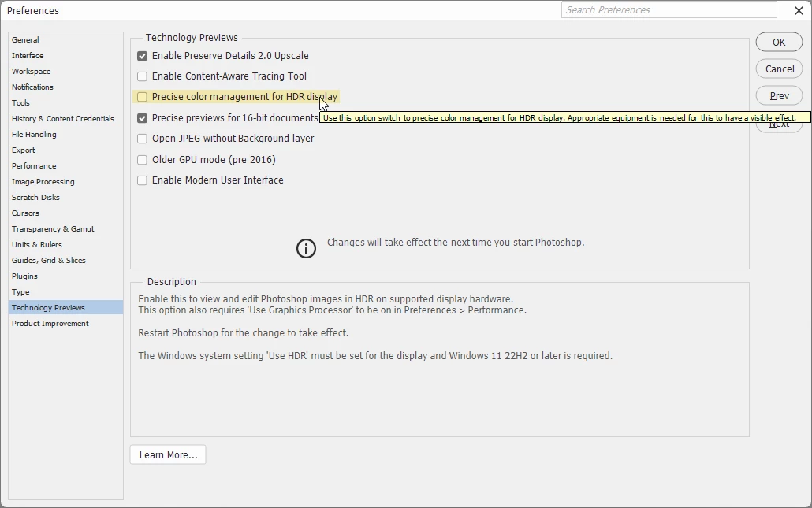Go to Workspace preferences
This screenshot has width=812, height=508.
pos(65,72)
